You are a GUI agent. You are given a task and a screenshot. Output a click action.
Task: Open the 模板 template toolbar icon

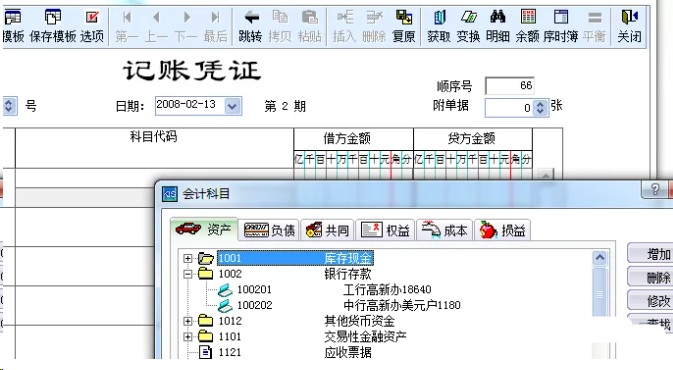[13, 26]
